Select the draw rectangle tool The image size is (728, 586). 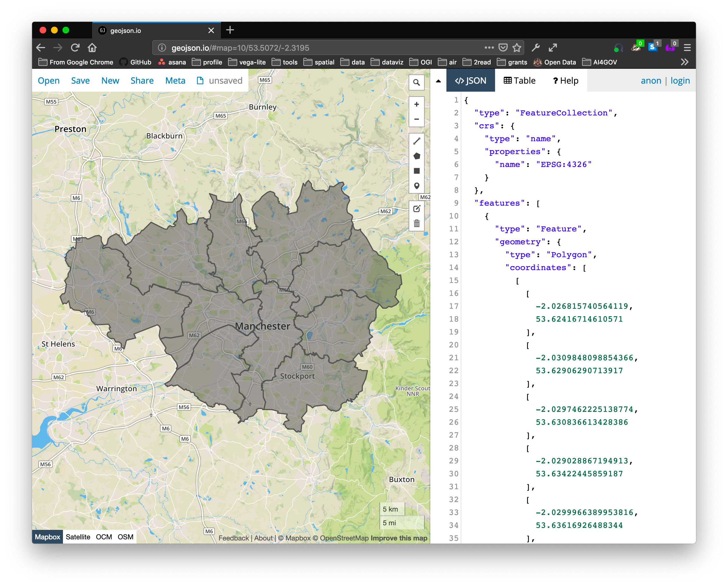point(416,171)
